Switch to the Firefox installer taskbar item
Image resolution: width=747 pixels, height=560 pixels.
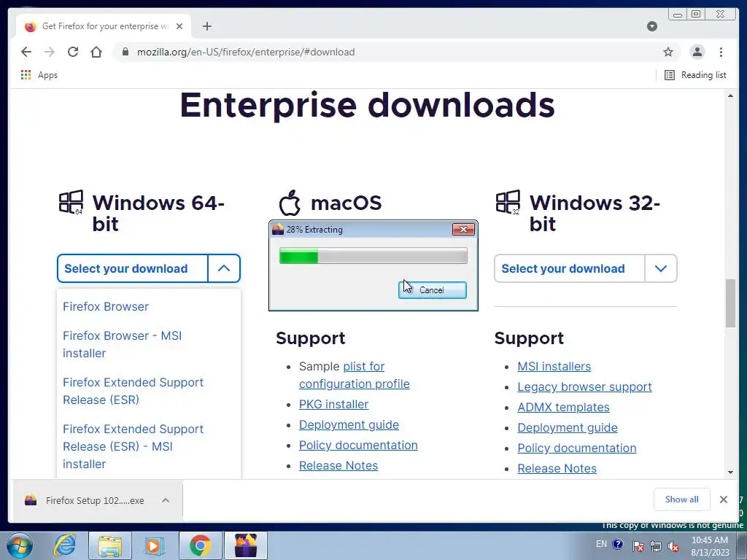[246, 545]
